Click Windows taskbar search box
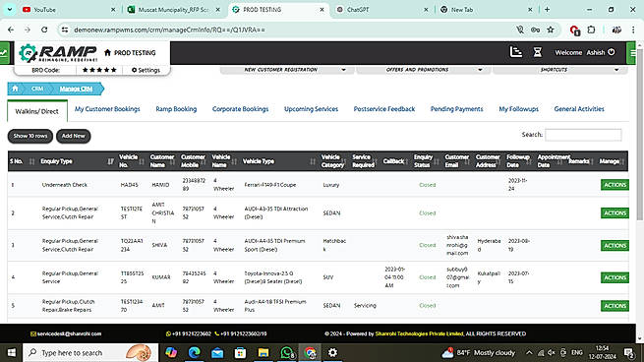 pos(90,352)
